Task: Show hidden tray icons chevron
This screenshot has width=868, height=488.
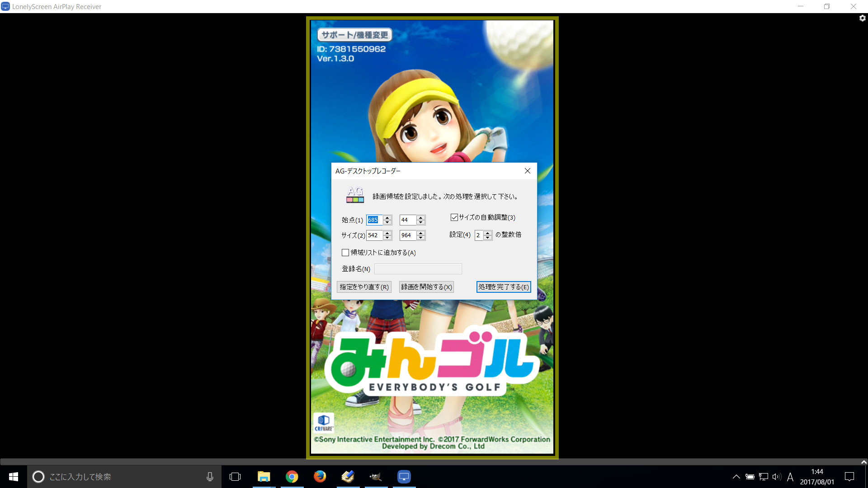Action: pyautogui.click(x=736, y=477)
